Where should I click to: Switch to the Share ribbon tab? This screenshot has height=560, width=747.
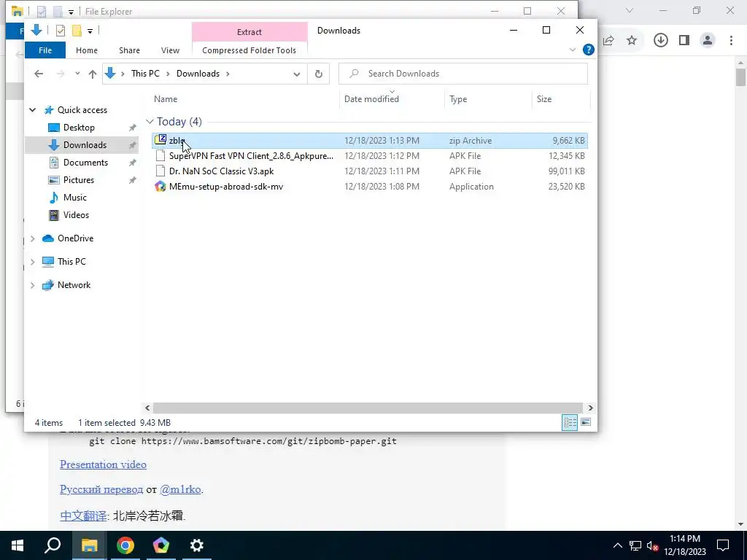click(130, 50)
